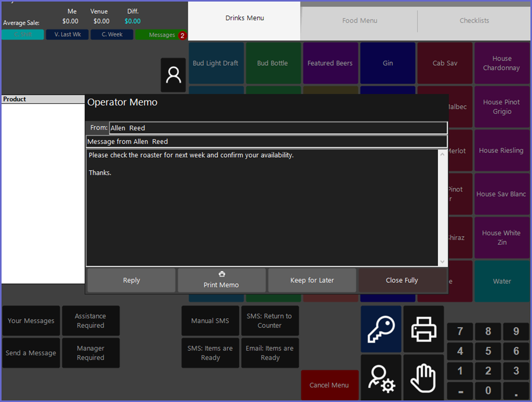Click the red Messages badge showing 2
Screen dimensions: 532x402
(x=183, y=35)
